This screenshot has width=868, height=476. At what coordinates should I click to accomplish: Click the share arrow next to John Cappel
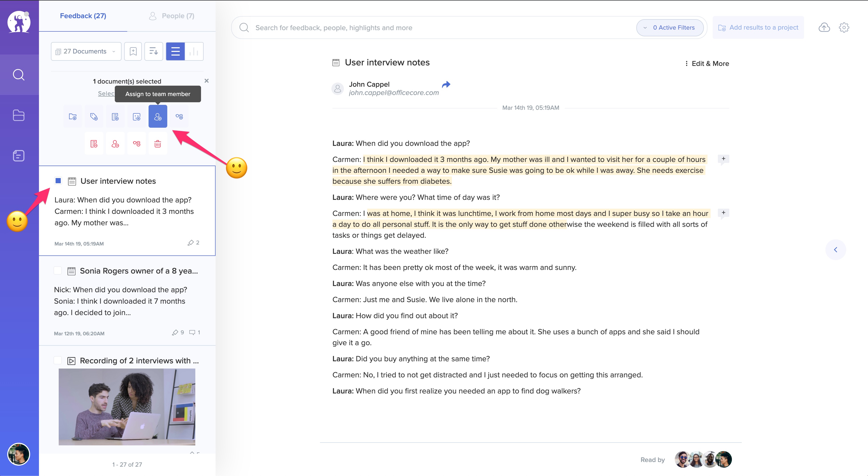[x=446, y=84]
